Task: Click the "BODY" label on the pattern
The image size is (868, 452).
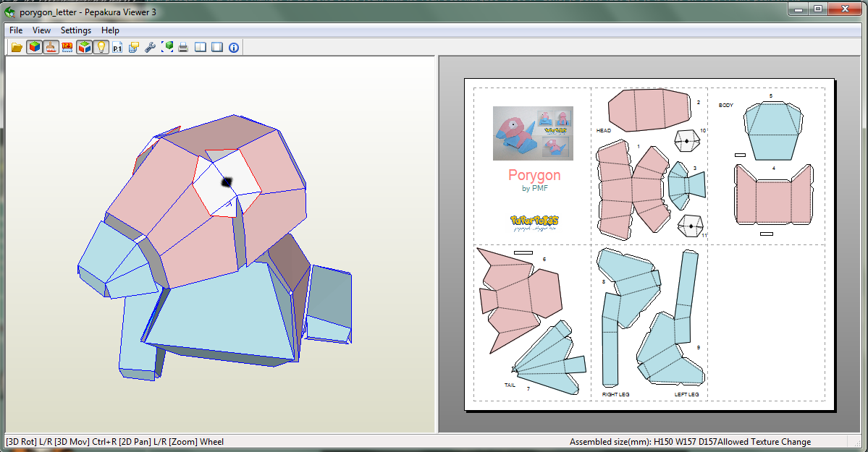Action: click(x=725, y=105)
